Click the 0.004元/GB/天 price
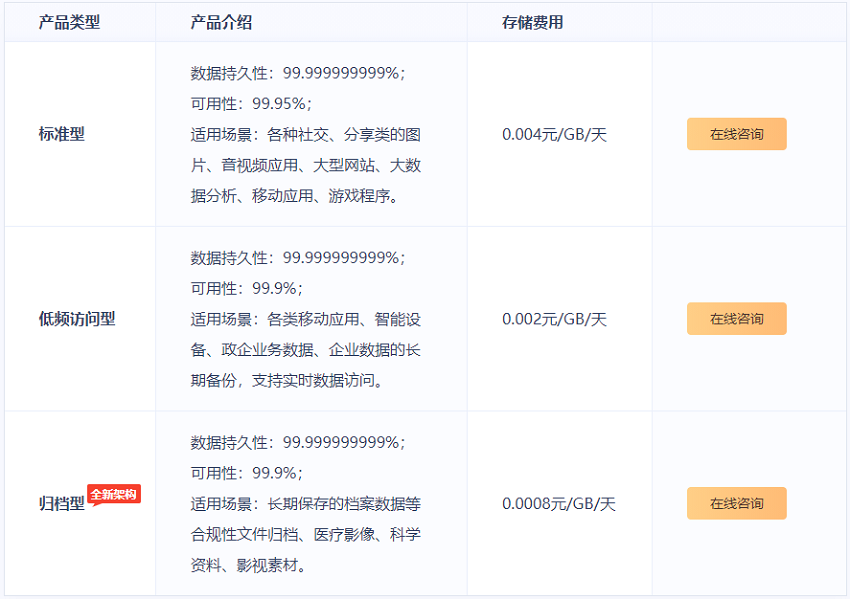Screen dimensions: 850x599 coord(554,134)
